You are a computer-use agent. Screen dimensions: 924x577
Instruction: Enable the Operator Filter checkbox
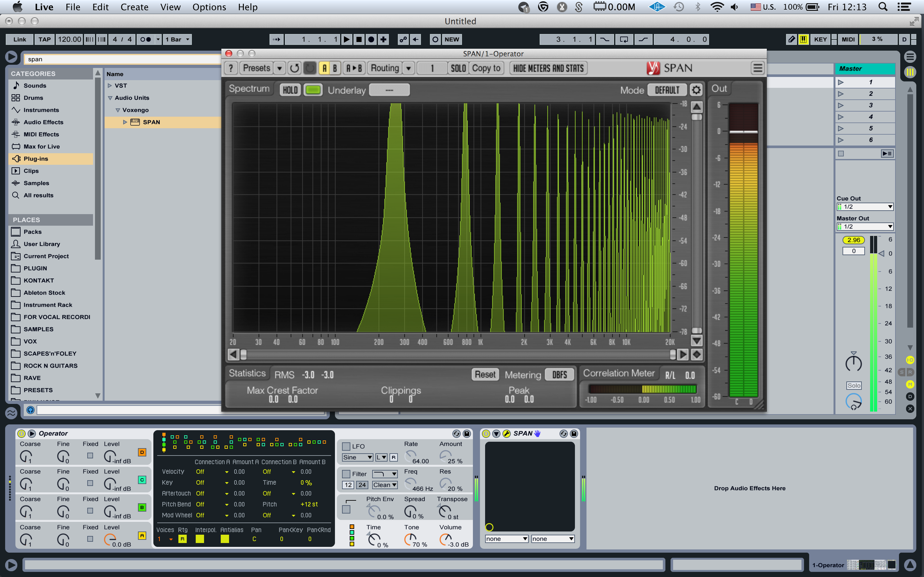[346, 474]
